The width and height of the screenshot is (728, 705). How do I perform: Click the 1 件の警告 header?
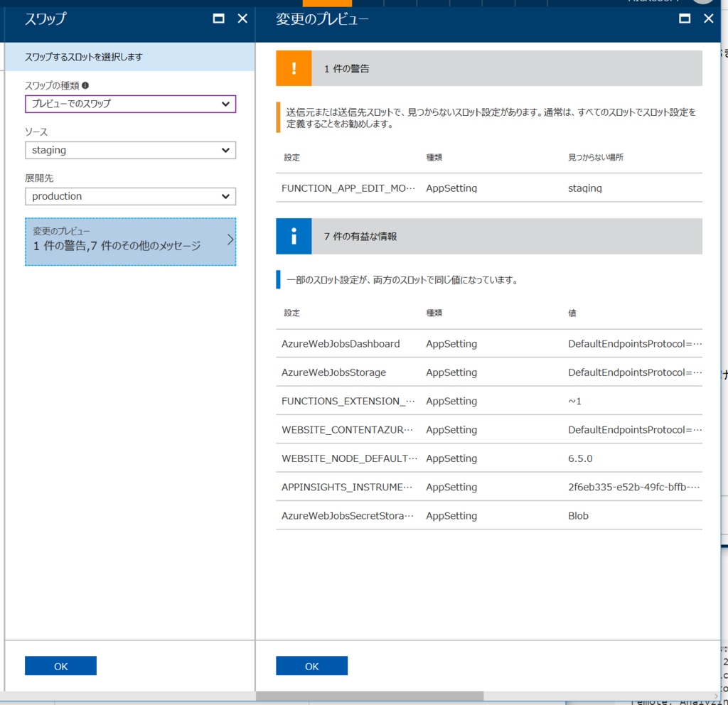click(x=489, y=68)
